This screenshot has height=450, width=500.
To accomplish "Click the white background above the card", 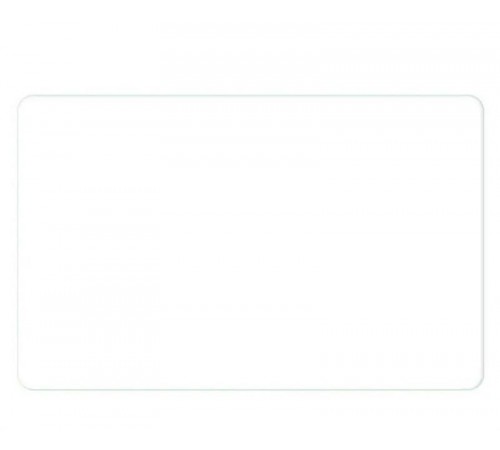I will (250, 47).
